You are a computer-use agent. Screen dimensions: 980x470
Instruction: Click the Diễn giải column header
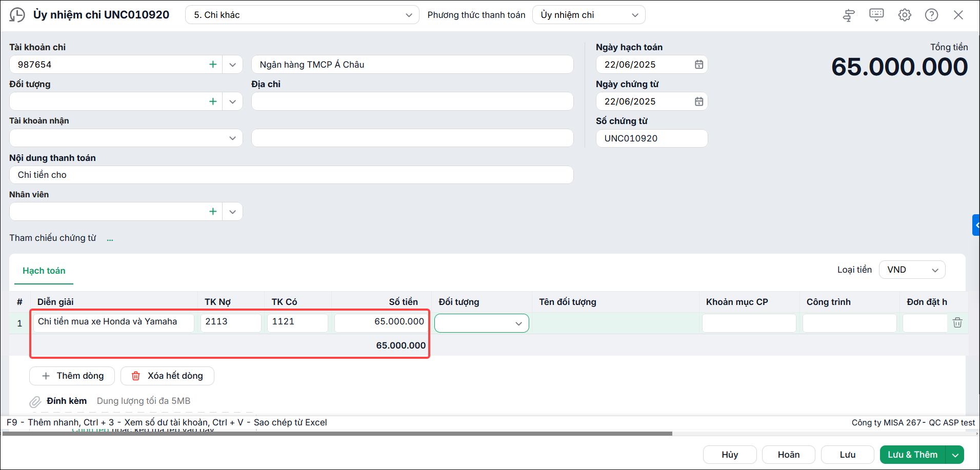(x=55, y=302)
